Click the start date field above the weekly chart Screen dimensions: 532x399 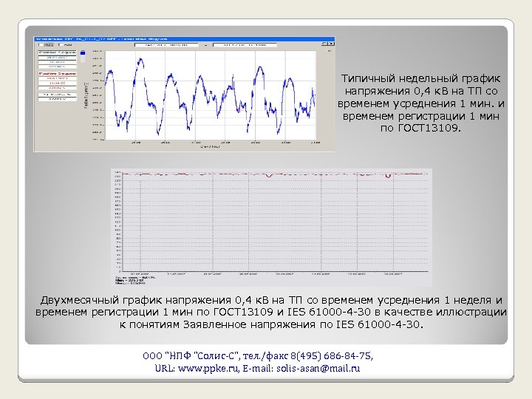click(166, 45)
